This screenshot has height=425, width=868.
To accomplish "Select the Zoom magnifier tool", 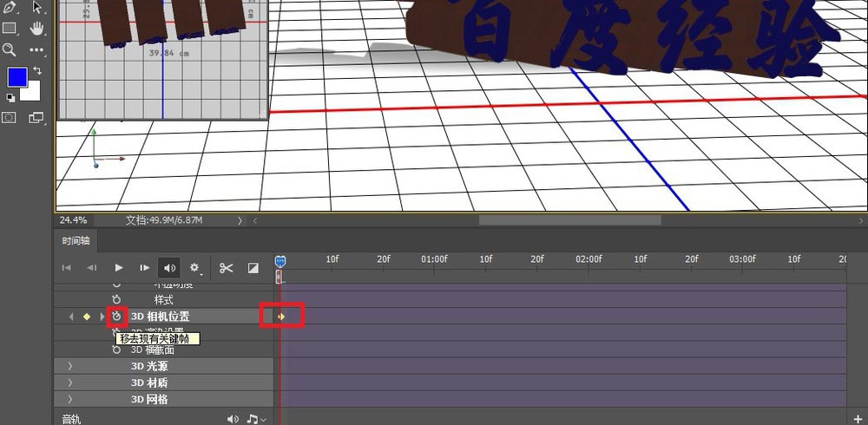I will (9, 49).
